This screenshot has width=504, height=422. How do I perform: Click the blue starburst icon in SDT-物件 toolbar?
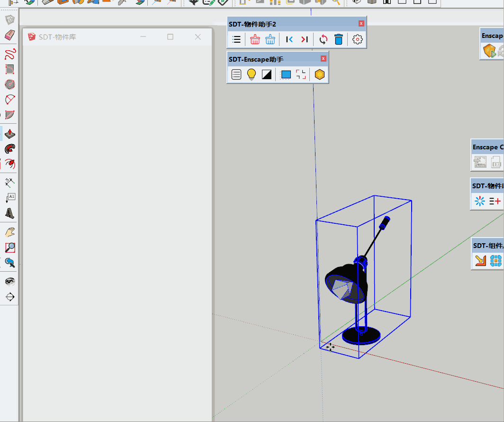(x=479, y=201)
